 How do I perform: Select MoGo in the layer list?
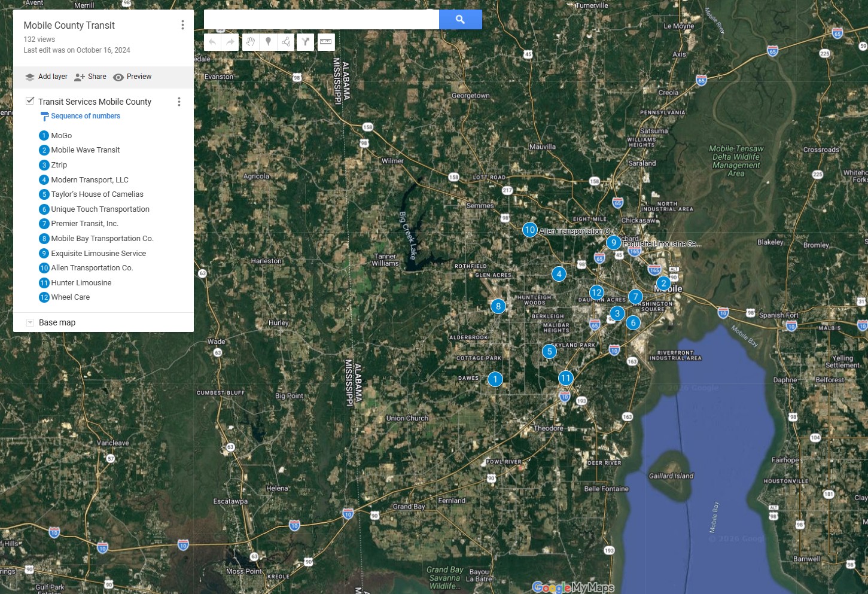click(62, 136)
